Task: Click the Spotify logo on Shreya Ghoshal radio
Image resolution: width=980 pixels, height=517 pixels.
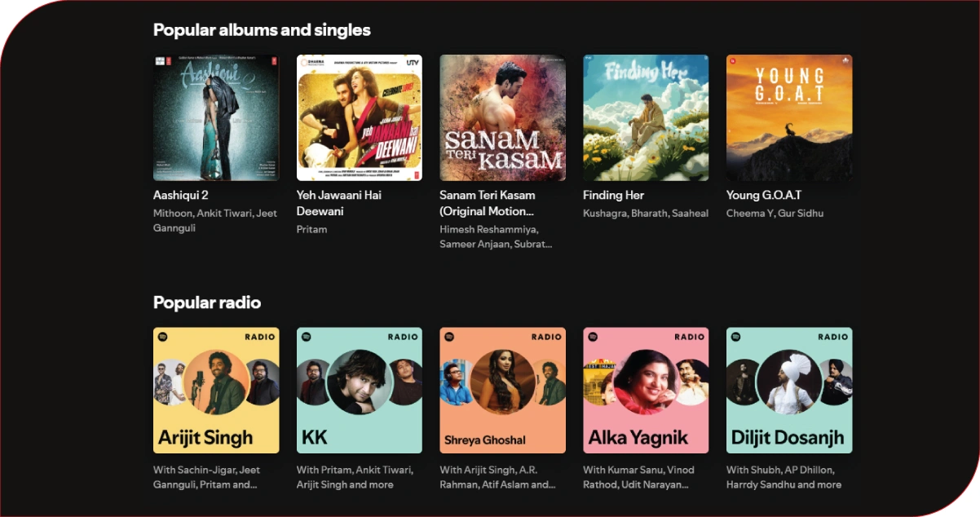Action: [x=449, y=337]
